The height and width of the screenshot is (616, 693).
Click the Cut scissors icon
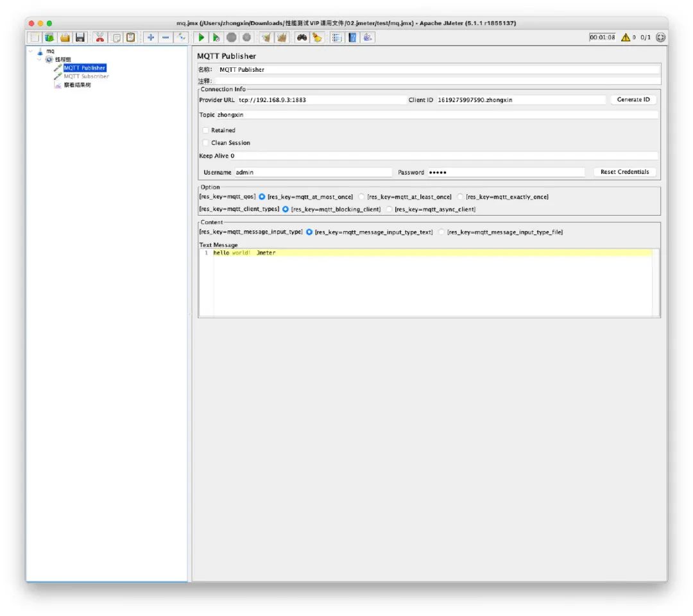point(100,38)
